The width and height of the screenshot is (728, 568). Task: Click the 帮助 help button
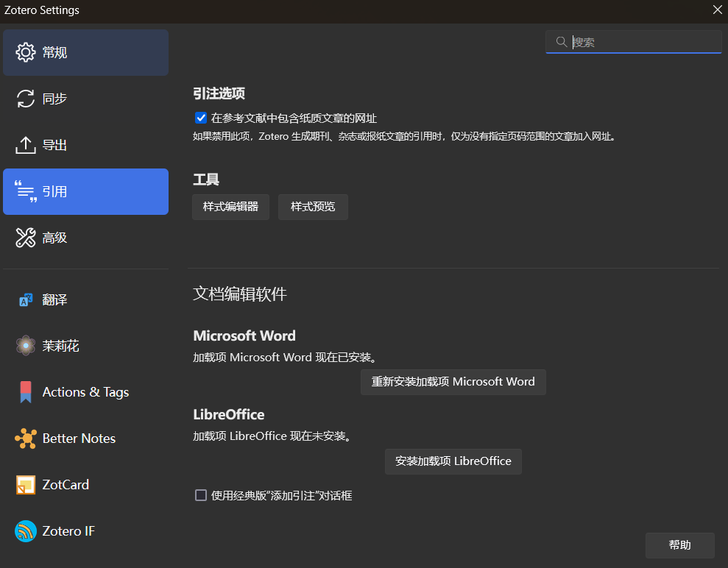pyautogui.click(x=679, y=545)
